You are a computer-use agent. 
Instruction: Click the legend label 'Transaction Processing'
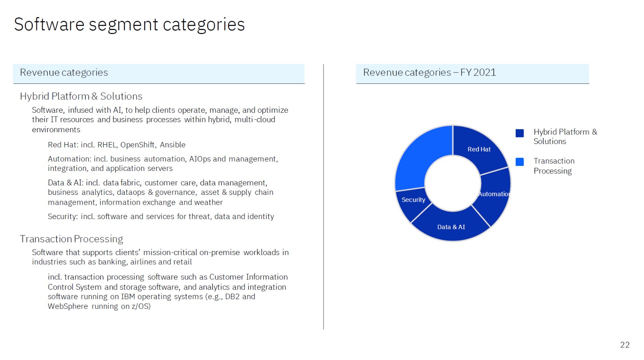click(554, 166)
